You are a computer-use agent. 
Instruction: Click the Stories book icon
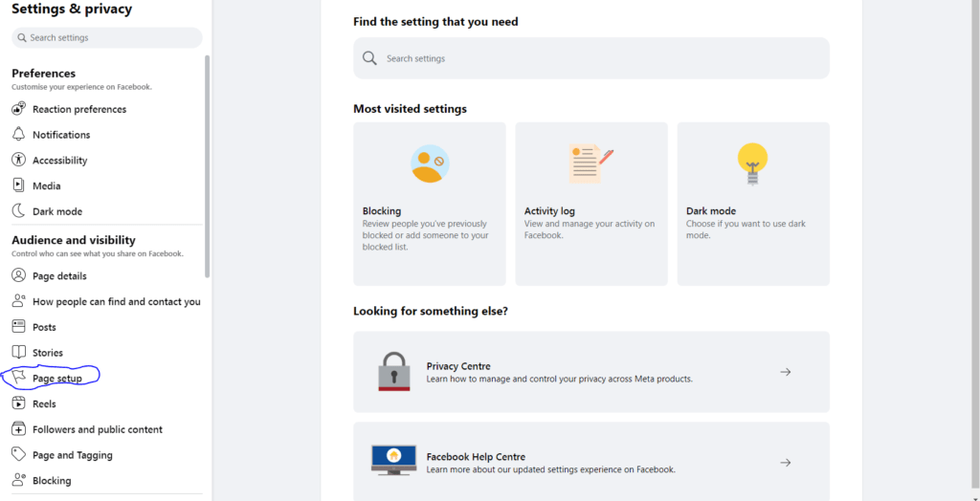(19, 352)
